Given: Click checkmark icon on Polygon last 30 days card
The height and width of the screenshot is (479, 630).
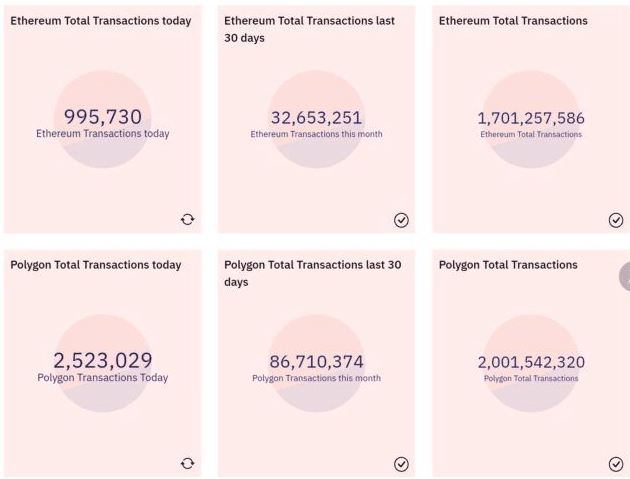Looking at the screenshot, I should 401,463.
